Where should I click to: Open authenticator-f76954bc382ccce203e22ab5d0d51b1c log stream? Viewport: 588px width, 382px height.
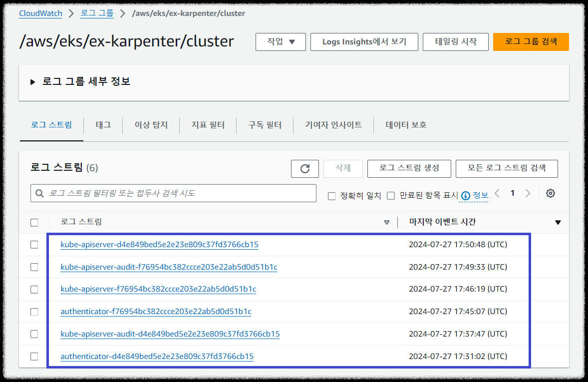click(156, 312)
